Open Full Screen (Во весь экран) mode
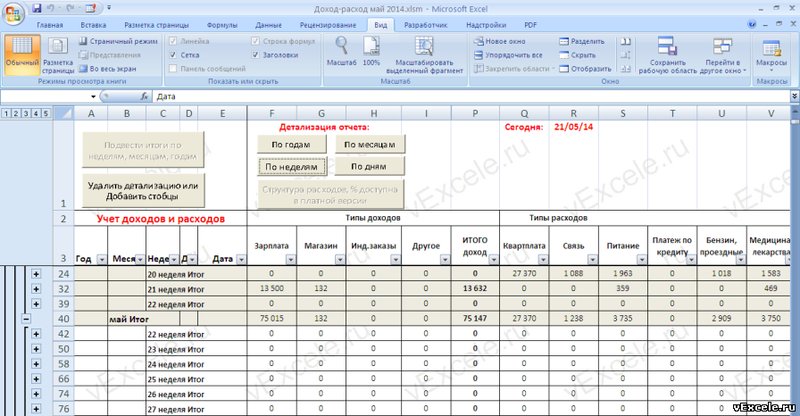Viewport: 800px width, 416px height. (108, 68)
